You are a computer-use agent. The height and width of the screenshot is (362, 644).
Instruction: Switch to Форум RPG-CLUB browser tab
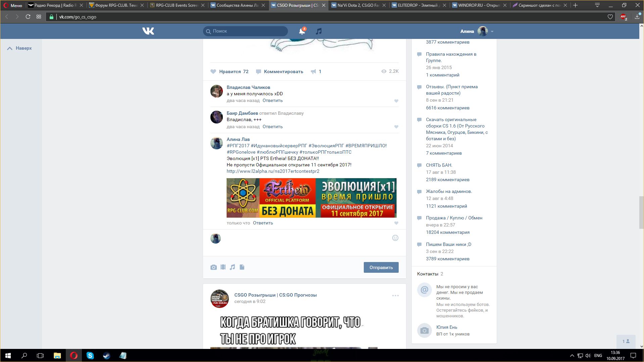click(x=116, y=5)
